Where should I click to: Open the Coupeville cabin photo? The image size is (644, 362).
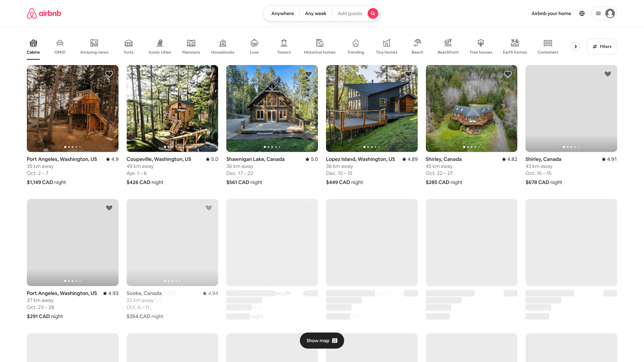172,108
